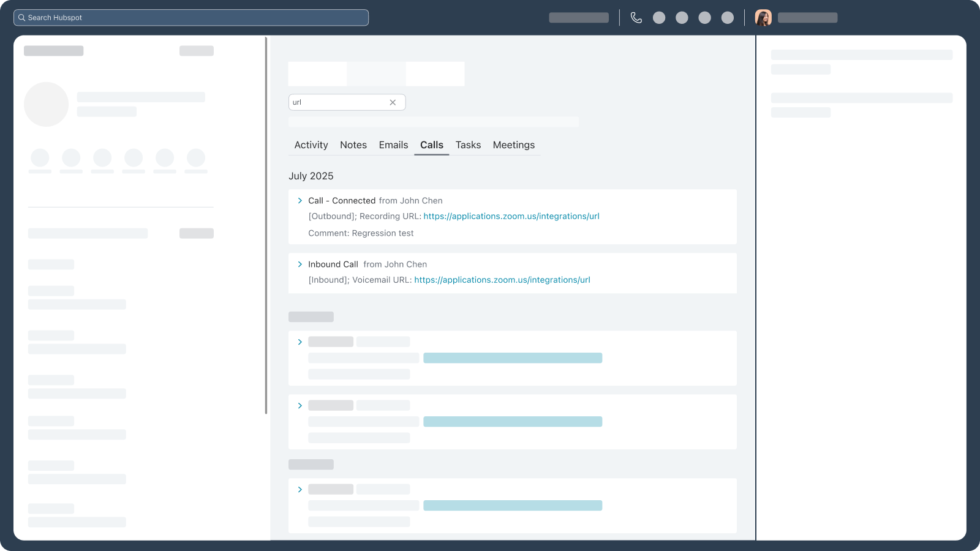Go to the Tasks tab

468,145
